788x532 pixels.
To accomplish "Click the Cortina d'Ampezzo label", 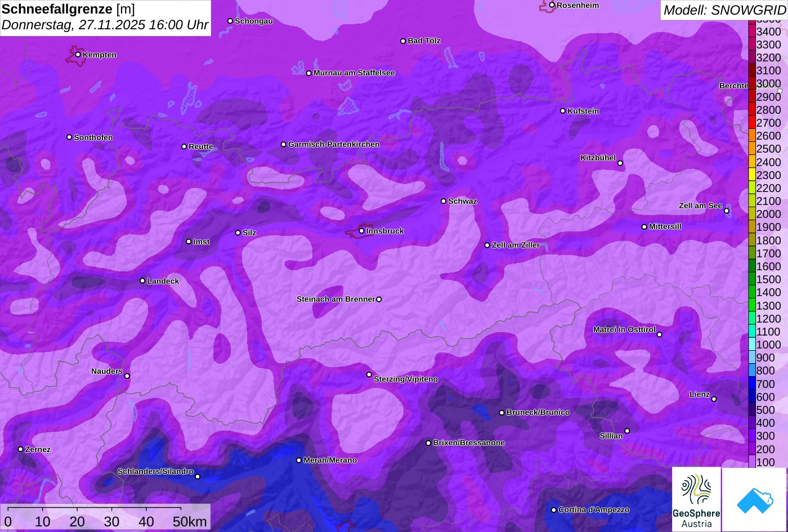I will coord(594,510).
